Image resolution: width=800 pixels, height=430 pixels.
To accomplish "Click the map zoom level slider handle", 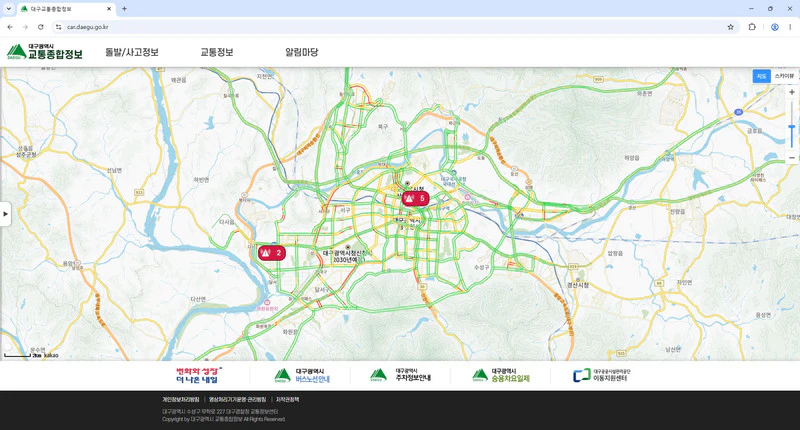I will pos(792,127).
